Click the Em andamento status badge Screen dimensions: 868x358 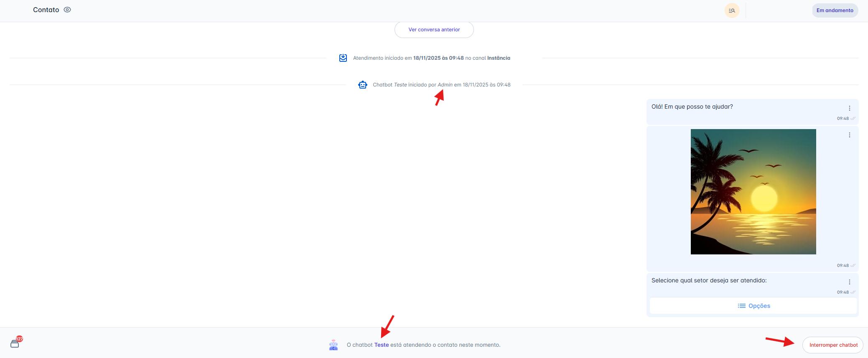click(x=835, y=10)
